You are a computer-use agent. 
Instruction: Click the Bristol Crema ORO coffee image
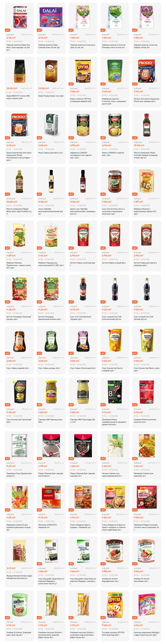click(19, 71)
